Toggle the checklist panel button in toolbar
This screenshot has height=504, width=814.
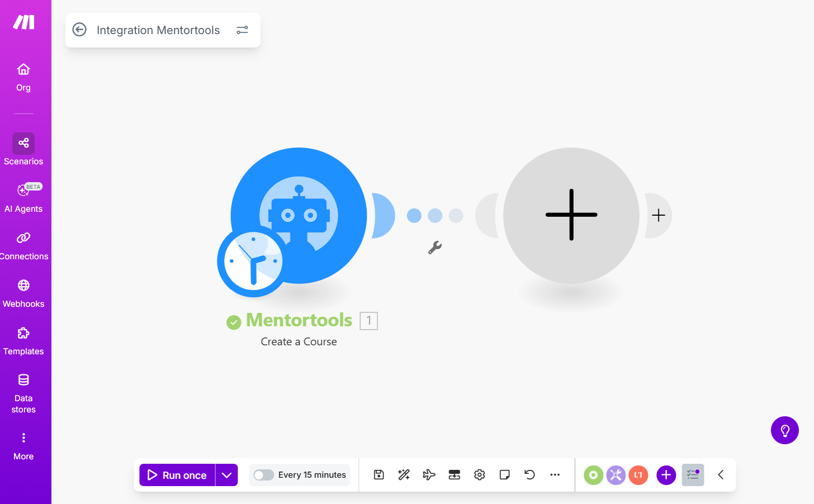pos(693,475)
